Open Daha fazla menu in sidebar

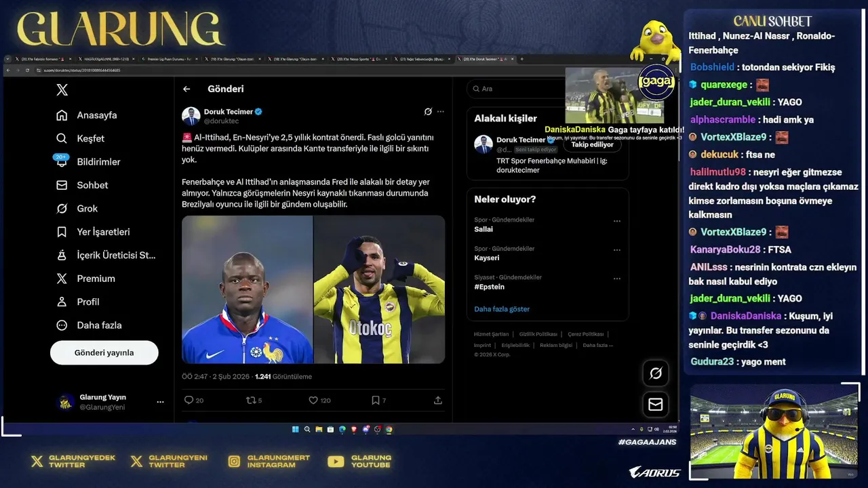[89, 325]
